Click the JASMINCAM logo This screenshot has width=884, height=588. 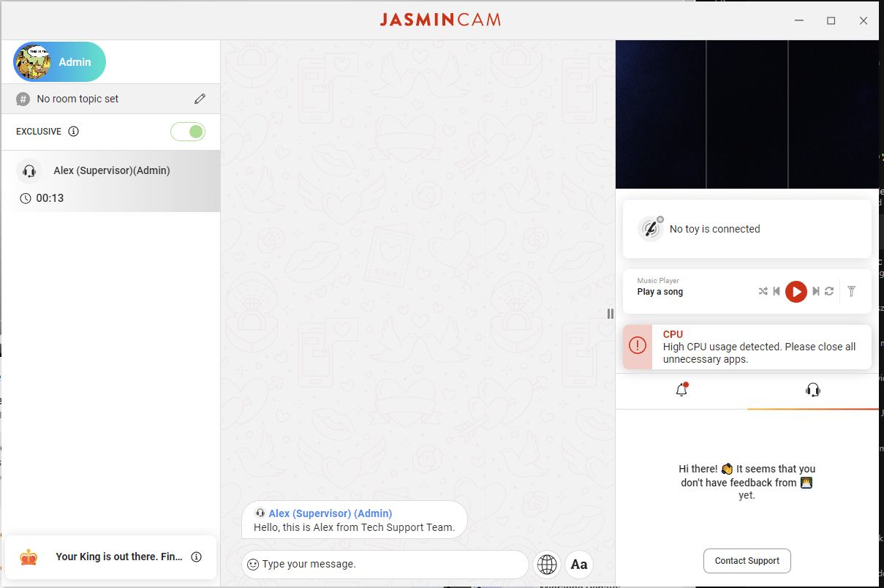coord(440,20)
